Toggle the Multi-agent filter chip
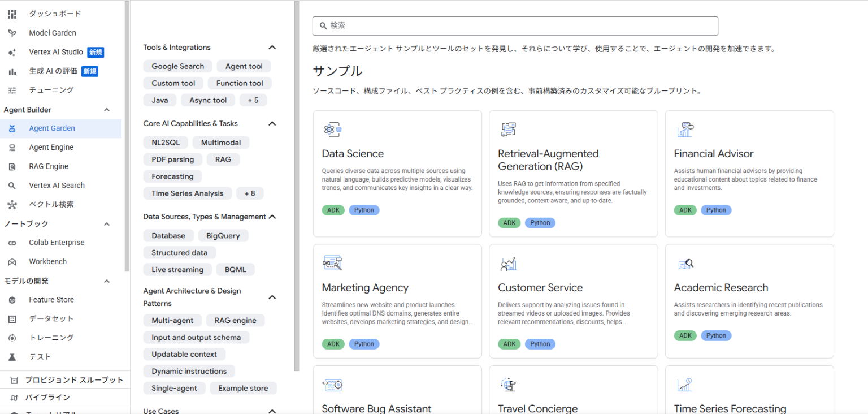The height and width of the screenshot is (414, 868). (x=172, y=321)
